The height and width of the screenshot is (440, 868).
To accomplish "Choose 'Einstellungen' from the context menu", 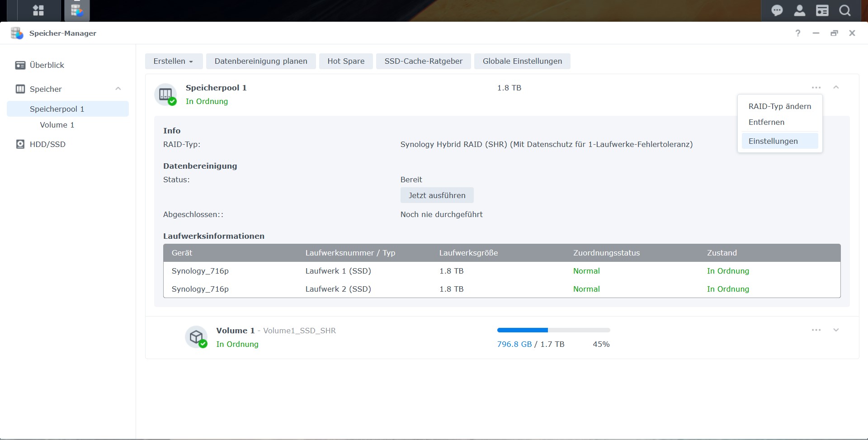I will (780, 141).
